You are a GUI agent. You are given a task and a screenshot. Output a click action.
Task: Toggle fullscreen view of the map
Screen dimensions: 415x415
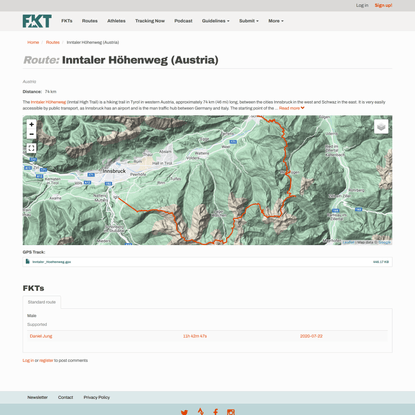pos(31,148)
